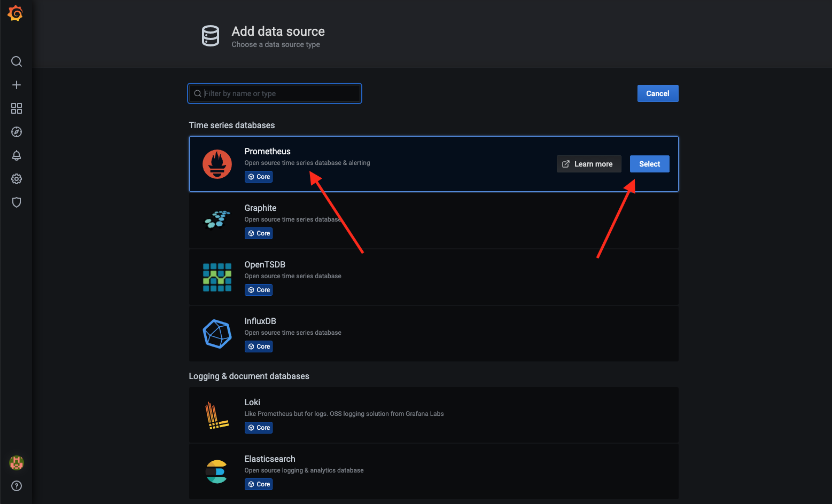The height and width of the screenshot is (504, 832).
Task: Open the Configuration gear icon
Action: pyautogui.click(x=17, y=179)
